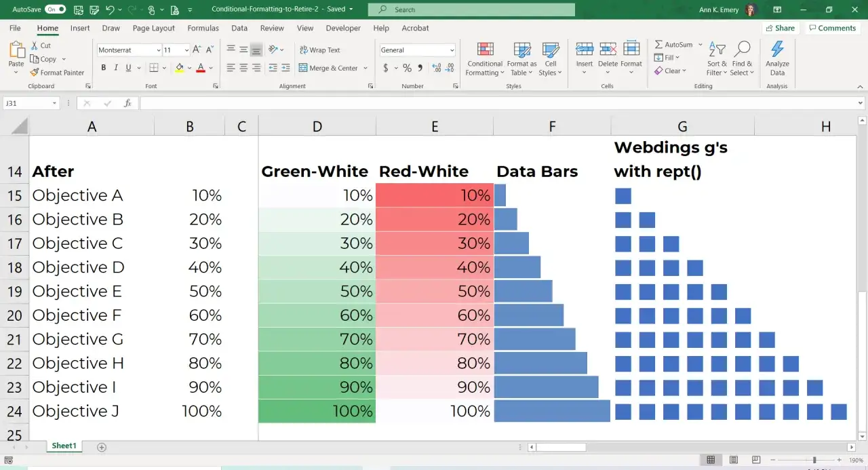The height and width of the screenshot is (470, 868).
Task: Click the Undo arrow icon
Action: [110, 9]
